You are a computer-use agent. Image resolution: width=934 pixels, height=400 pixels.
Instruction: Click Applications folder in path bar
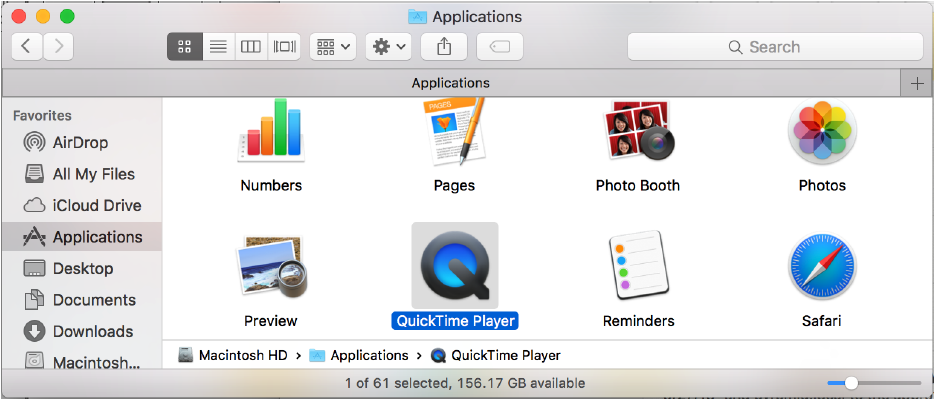click(359, 356)
